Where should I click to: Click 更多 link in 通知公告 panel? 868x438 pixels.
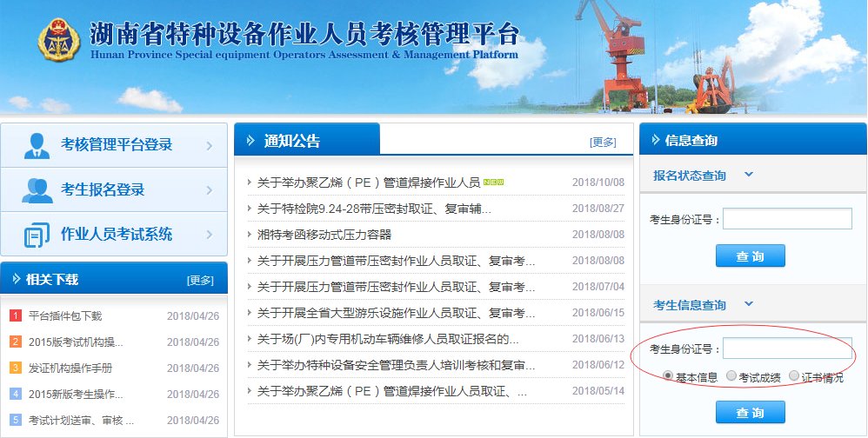(x=603, y=143)
